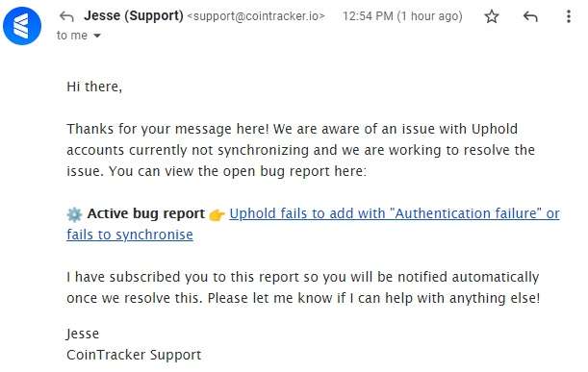
Task: Click the pointing hand emoji
Action: coord(217,215)
